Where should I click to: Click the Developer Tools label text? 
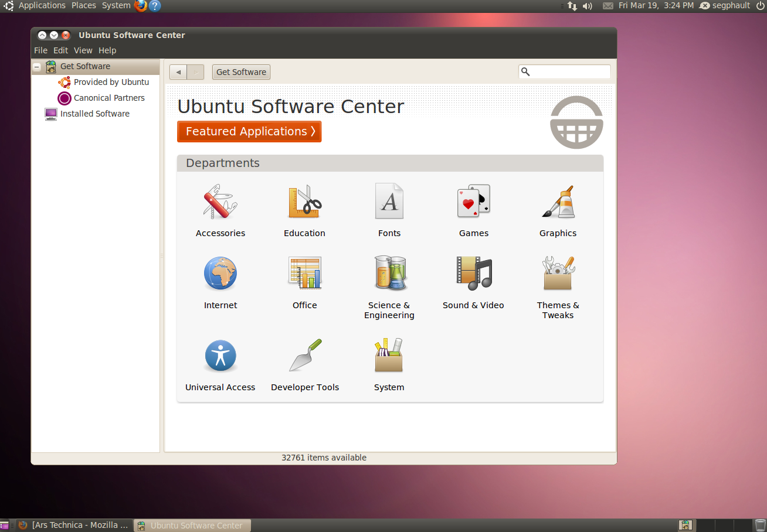coord(305,387)
